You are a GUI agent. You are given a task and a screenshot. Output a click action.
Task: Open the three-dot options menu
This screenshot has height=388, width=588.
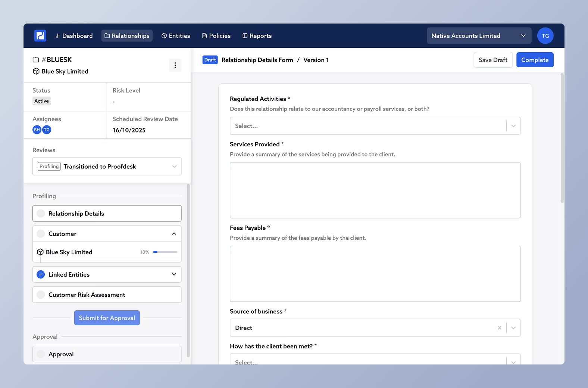(175, 65)
